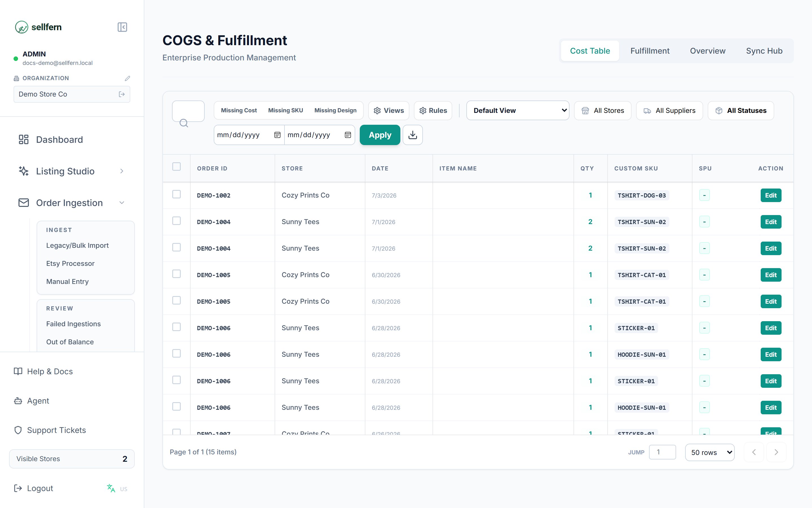Click the Dashboard grid icon
Image resolution: width=812 pixels, height=508 pixels.
coord(23,139)
